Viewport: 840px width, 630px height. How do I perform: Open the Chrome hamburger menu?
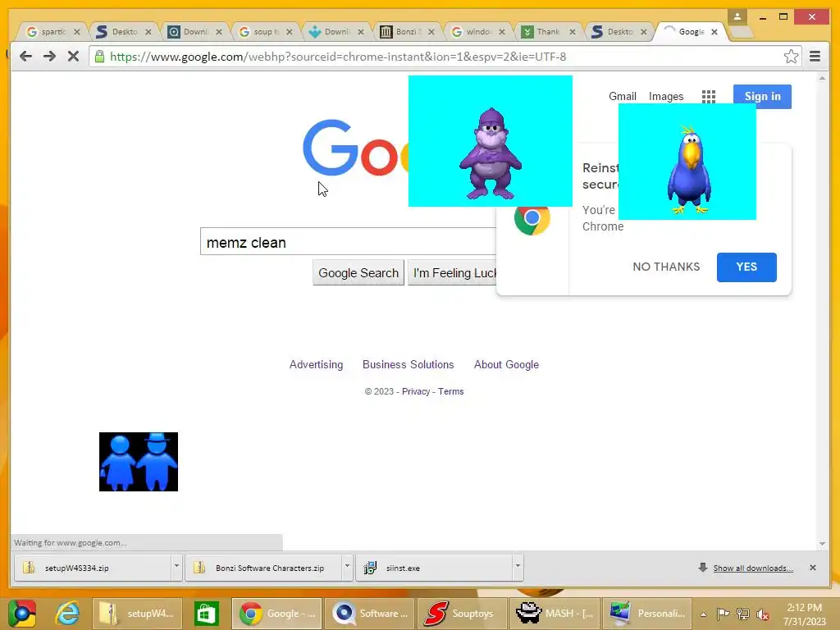point(815,57)
